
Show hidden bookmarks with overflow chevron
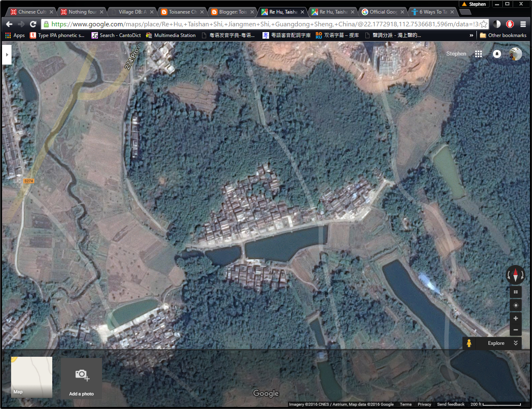tap(472, 35)
